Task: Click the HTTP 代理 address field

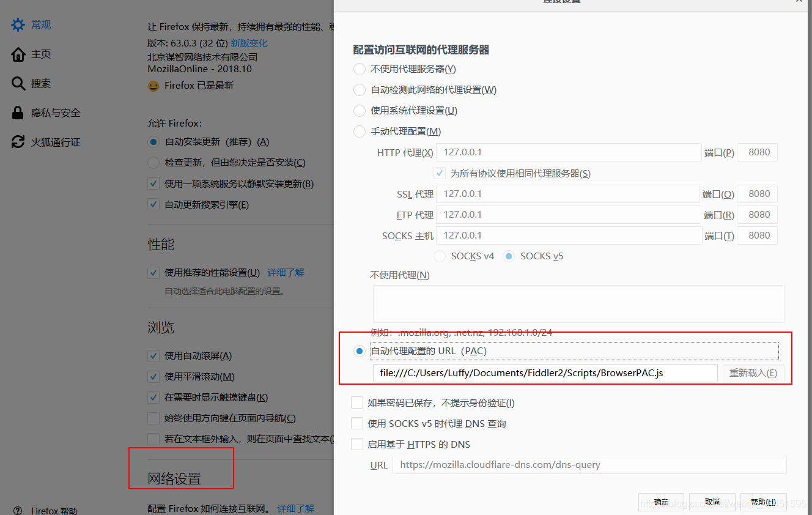Action: tap(569, 152)
